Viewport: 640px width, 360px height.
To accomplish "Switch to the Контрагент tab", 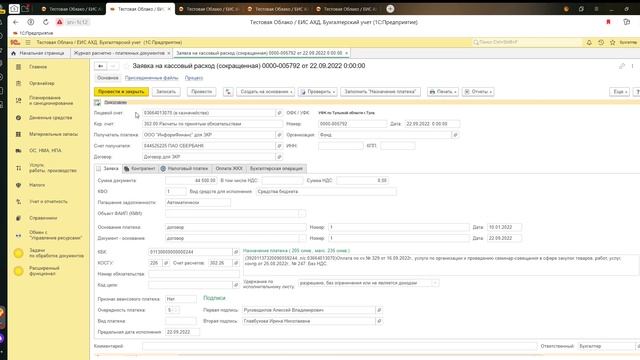I will point(140,169).
